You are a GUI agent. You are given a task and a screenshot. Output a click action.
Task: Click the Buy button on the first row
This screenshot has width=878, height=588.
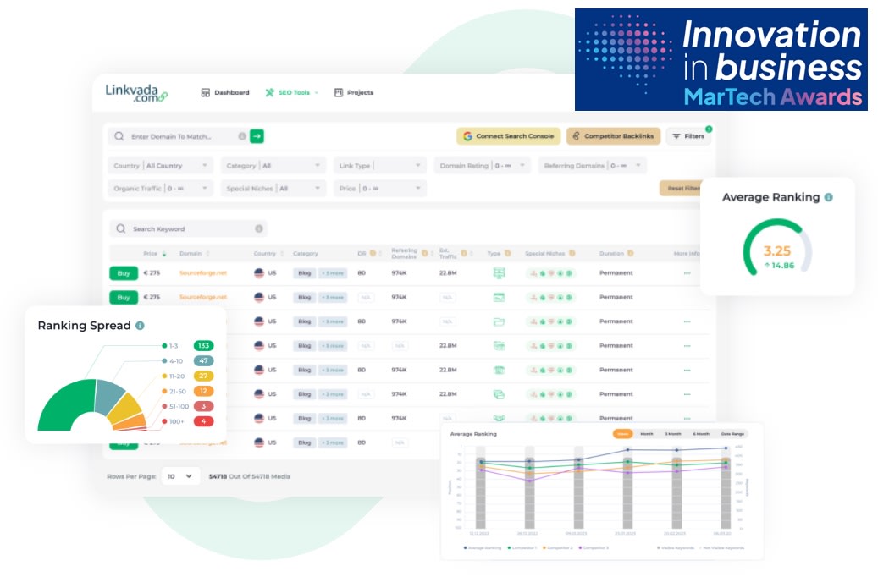(124, 273)
